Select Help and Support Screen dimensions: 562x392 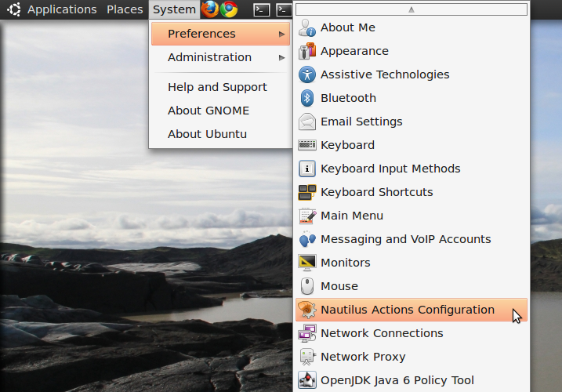click(x=217, y=87)
